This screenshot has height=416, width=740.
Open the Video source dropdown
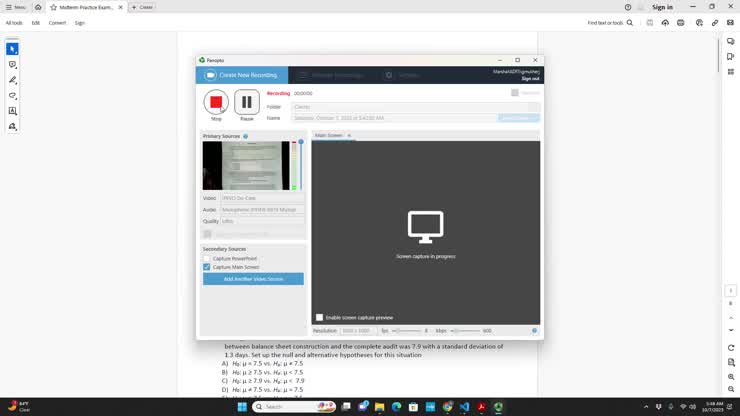click(262, 198)
